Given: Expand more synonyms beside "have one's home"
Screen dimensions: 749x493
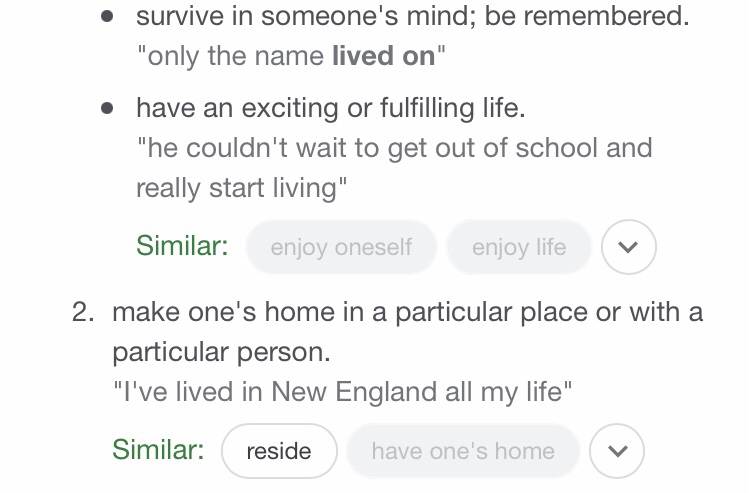Looking at the screenshot, I should pyautogui.click(x=617, y=451).
